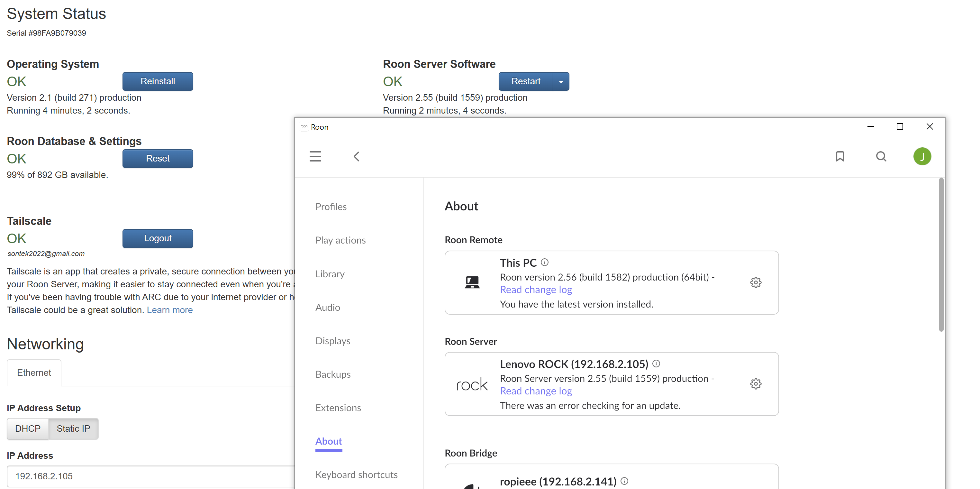Read change log for Roon Server
980x489 pixels.
(x=536, y=391)
